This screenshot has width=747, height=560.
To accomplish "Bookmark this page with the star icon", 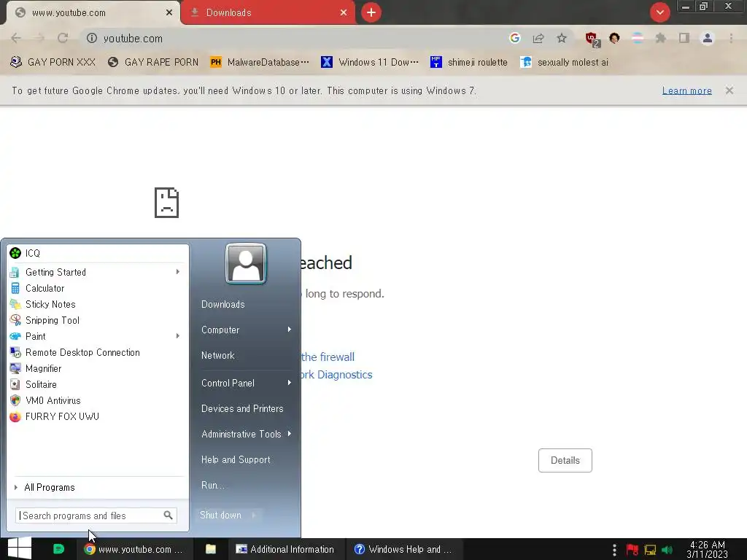I will [562, 38].
